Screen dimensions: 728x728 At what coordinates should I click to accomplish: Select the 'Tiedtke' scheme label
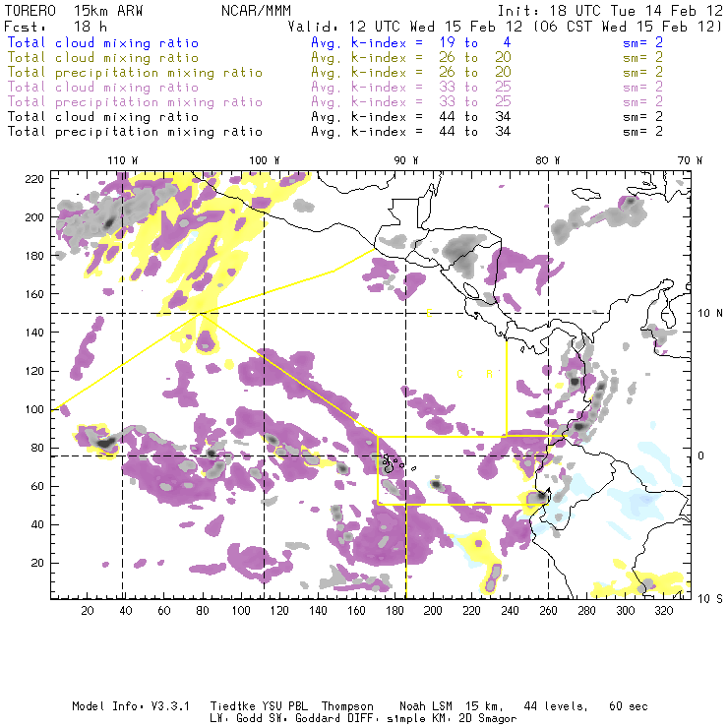point(233,706)
